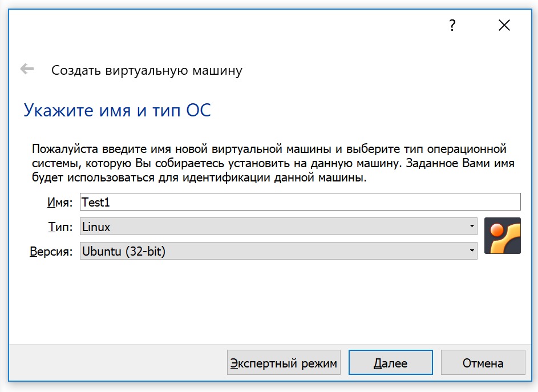
Task: Open the Версия dropdown showing Ubuntu (32-bit)
Action: 278,250
